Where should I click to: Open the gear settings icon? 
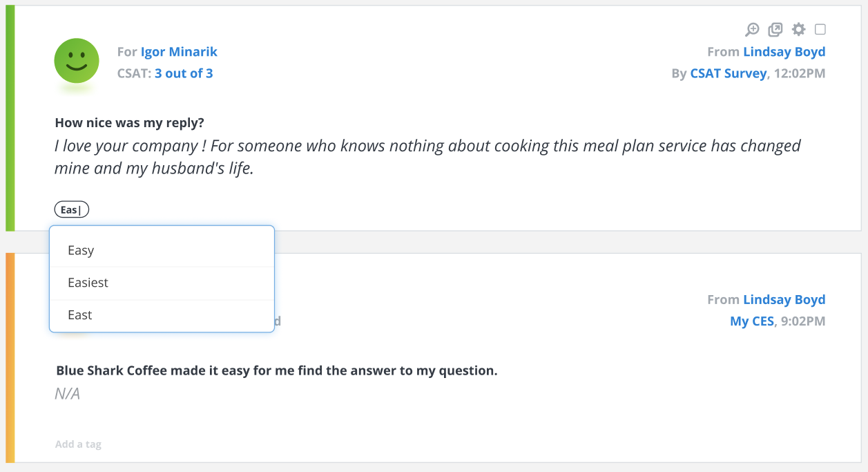pos(798,30)
